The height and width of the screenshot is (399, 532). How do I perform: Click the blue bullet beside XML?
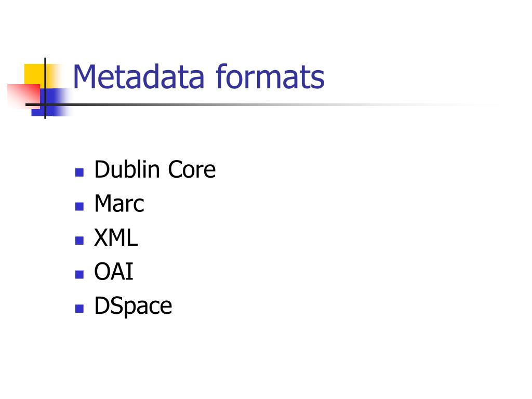tap(79, 241)
